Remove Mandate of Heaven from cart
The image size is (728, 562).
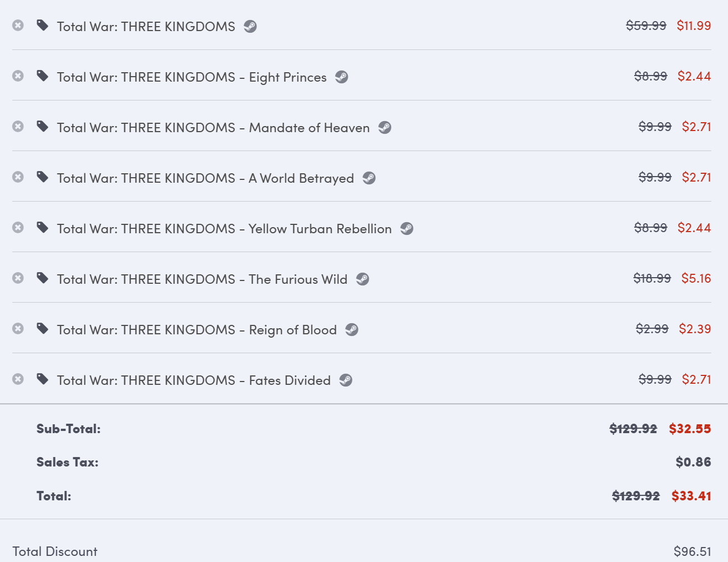[18, 127]
